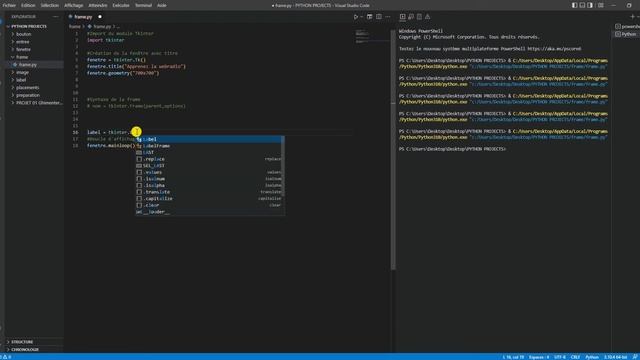
Task: Choose .capitalize suggestion in autocomplete
Action: (208, 198)
